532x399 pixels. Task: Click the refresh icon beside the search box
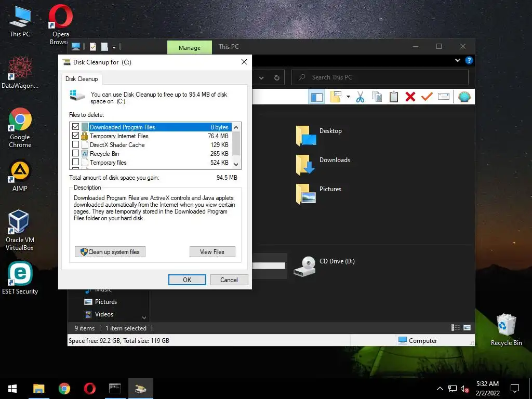click(276, 78)
